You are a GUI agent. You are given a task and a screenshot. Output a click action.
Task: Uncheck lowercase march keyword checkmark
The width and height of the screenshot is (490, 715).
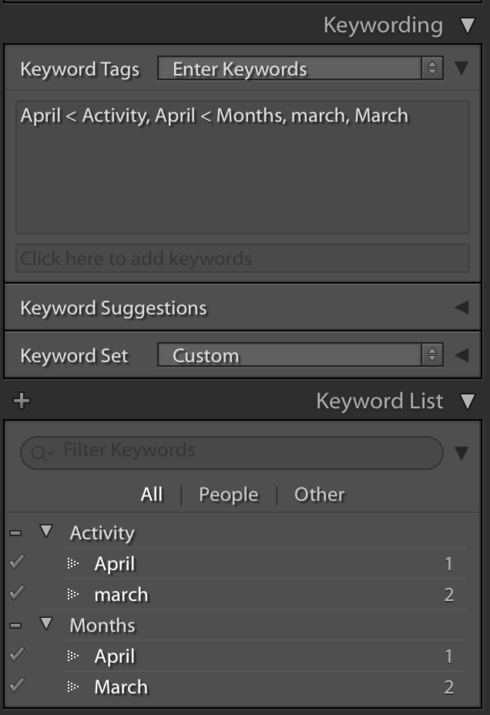[x=16, y=593]
